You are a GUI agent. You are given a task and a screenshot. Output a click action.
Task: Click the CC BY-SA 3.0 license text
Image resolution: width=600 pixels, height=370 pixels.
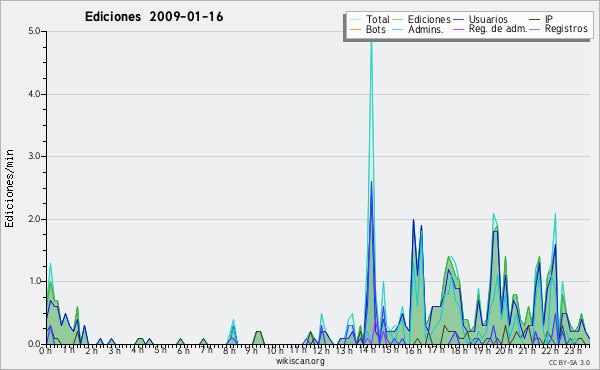coord(569,363)
